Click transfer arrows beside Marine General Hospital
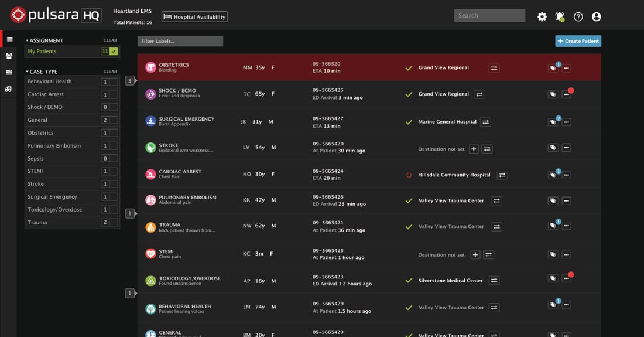The width and height of the screenshot is (644, 337). click(x=485, y=122)
